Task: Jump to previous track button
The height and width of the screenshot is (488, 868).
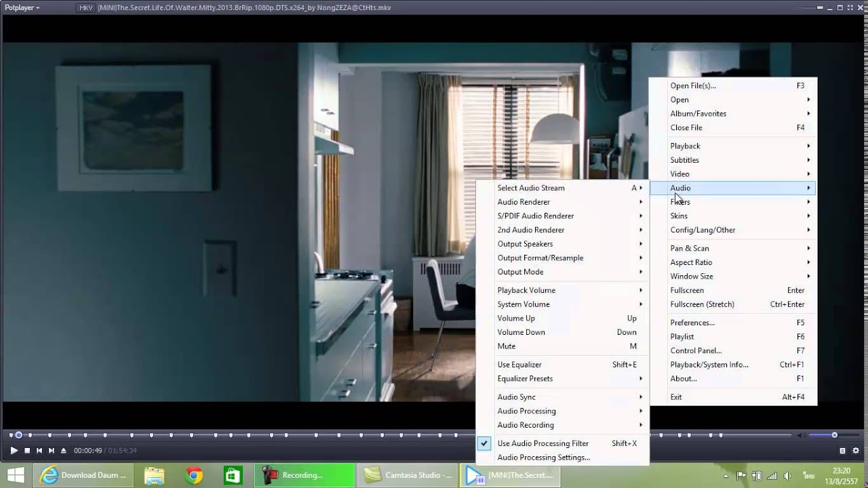Action: point(39,450)
